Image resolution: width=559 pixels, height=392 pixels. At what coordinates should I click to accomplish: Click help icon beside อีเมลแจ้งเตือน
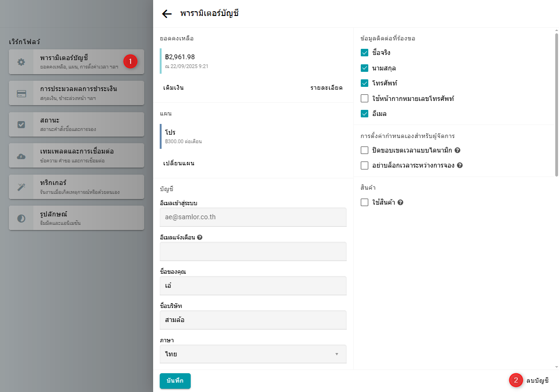200,238
